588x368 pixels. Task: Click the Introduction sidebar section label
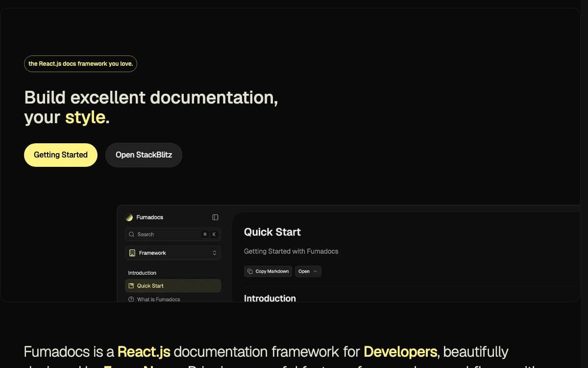click(142, 273)
